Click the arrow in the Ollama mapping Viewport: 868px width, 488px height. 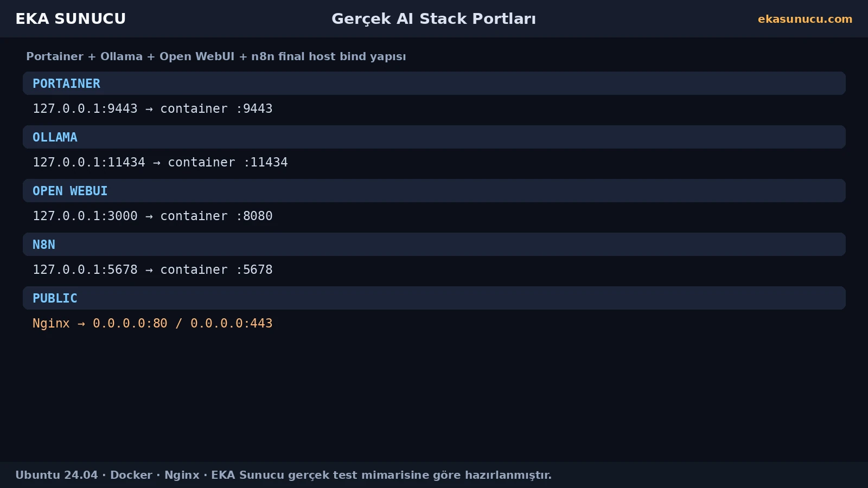click(x=156, y=163)
